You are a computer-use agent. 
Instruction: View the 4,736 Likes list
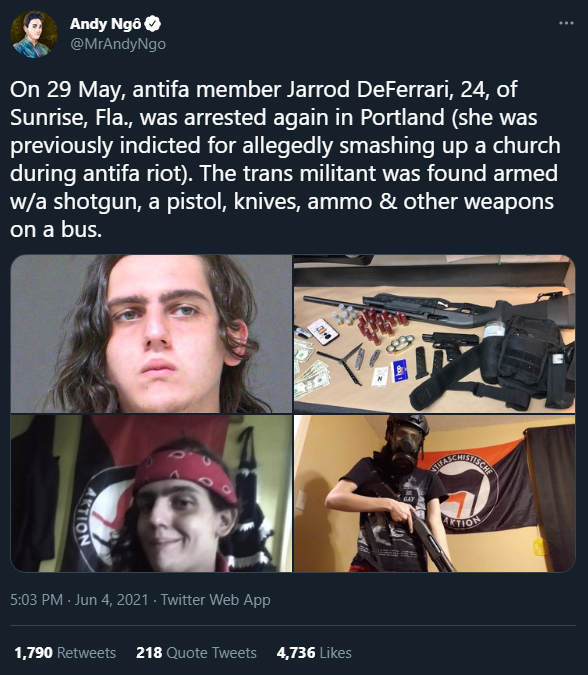tap(314, 653)
